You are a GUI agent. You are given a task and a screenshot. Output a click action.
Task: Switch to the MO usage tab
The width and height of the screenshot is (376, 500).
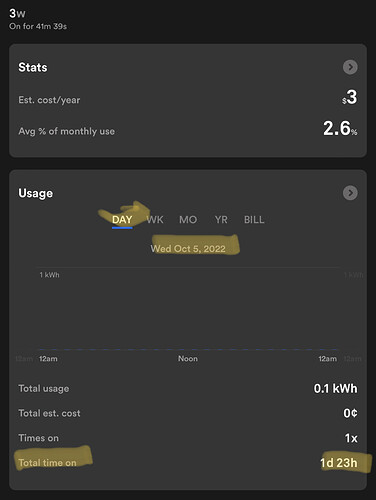(x=188, y=220)
